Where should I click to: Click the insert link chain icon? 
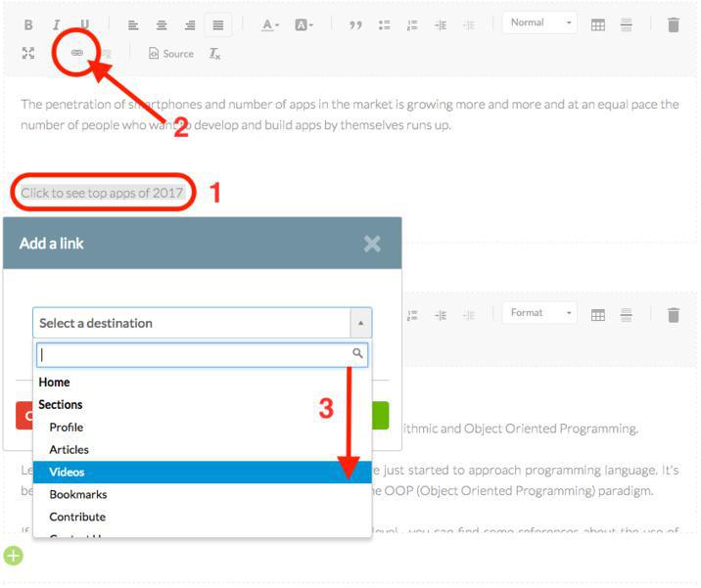[77, 54]
